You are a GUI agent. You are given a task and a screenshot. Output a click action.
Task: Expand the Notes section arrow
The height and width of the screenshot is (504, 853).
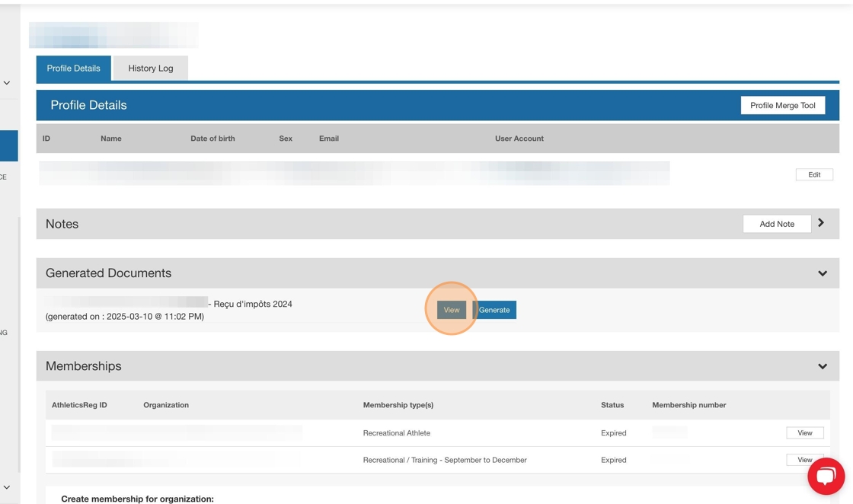tap(821, 223)
